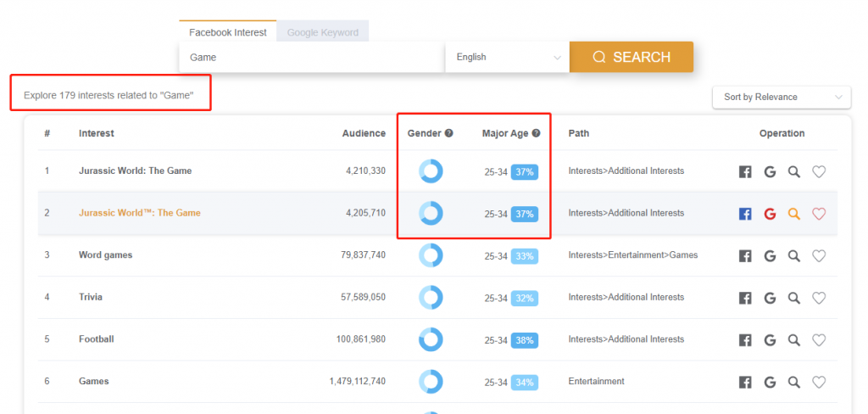Open the Games interest link
This screenshot has height=414, width=868.
[93, 381]
